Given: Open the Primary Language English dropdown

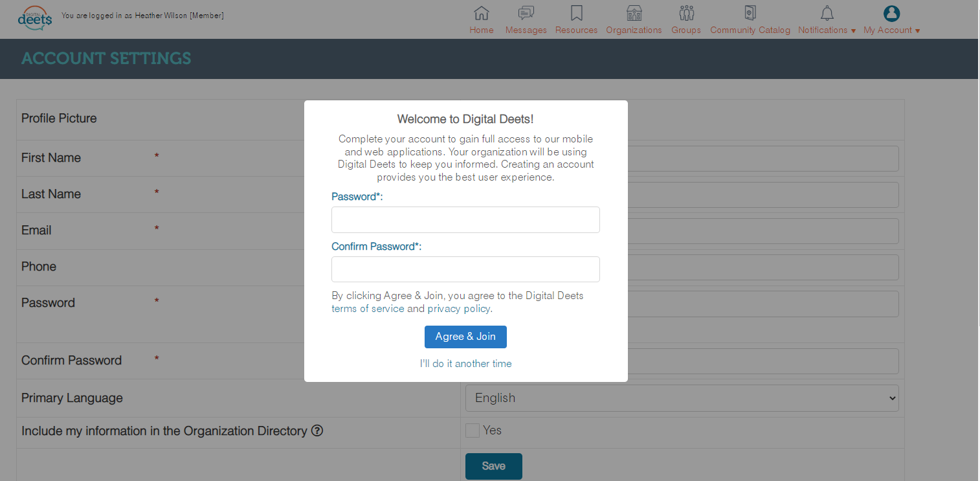Looking at the screenshot, I should coord(682,398).
